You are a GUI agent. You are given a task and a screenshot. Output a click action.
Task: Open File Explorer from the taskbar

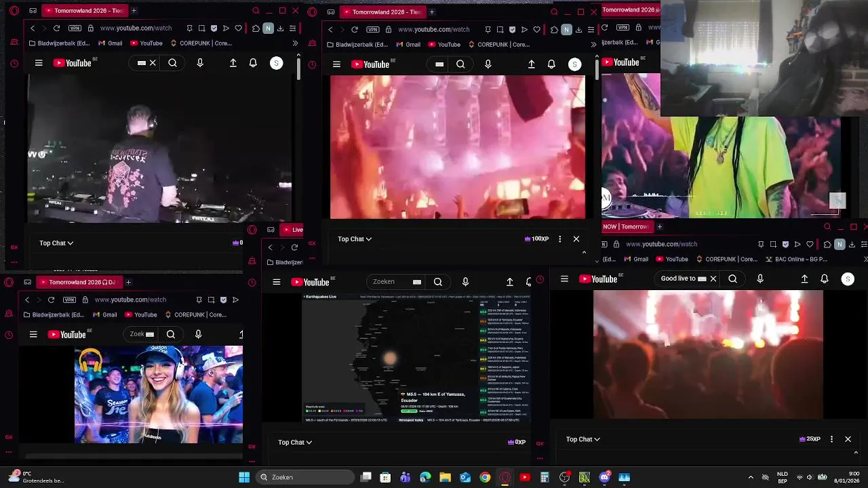pos(446,477)
